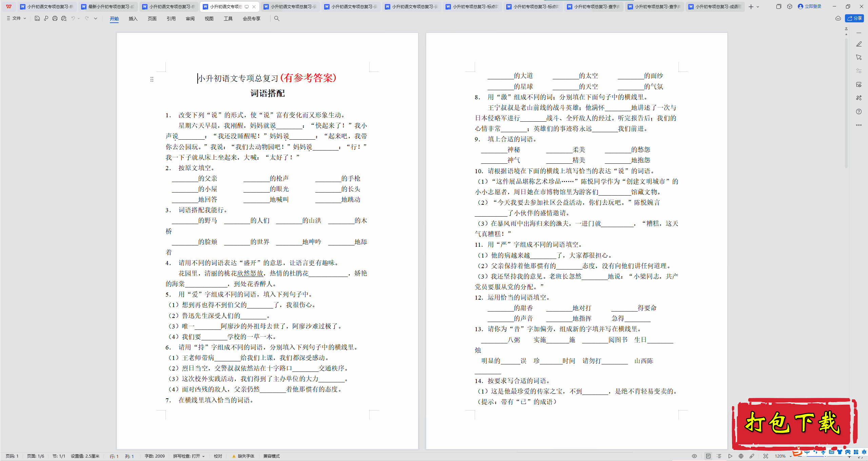Add a new tab with plus button
868x461 pixels.
coord(751,7)
